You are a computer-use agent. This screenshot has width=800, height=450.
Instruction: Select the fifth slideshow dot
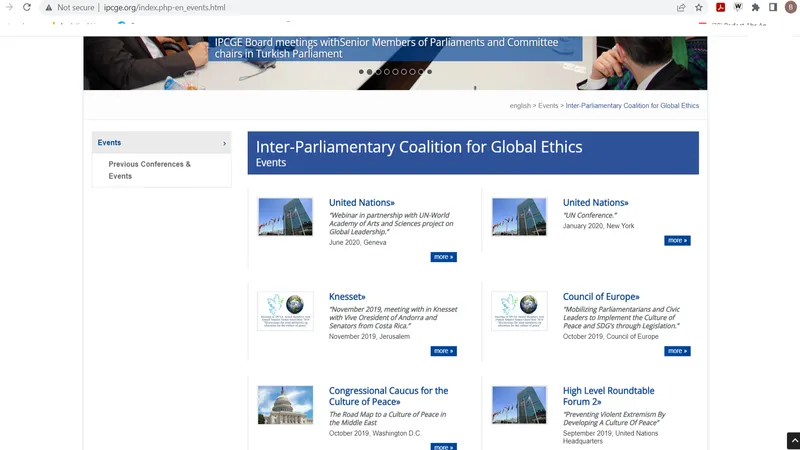[x=395, y=72]
